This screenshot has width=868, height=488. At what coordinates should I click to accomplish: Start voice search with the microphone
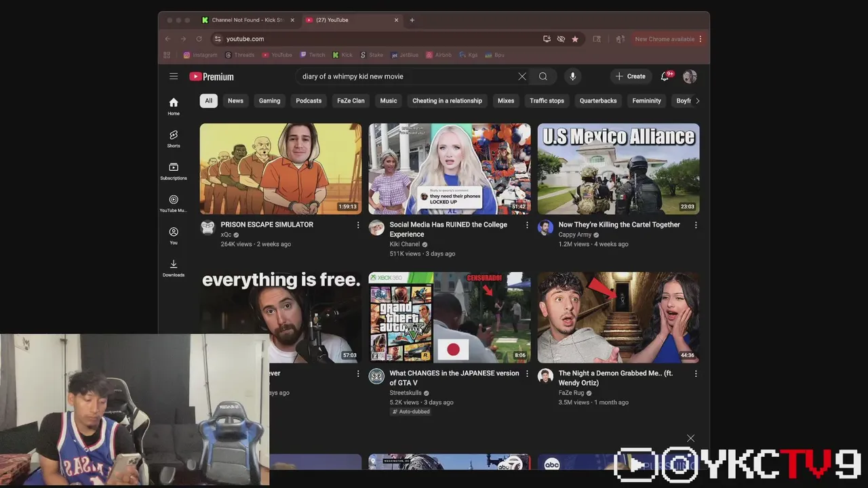pos(573,77)
